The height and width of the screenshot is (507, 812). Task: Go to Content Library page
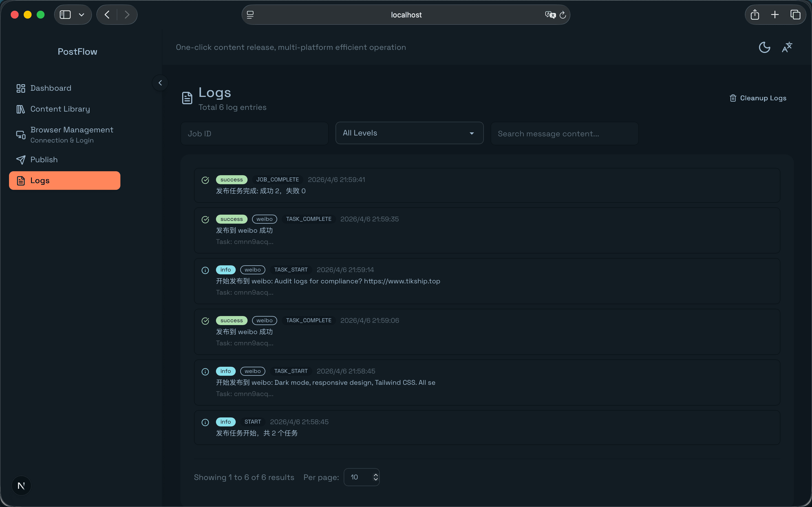click(60, 109)
